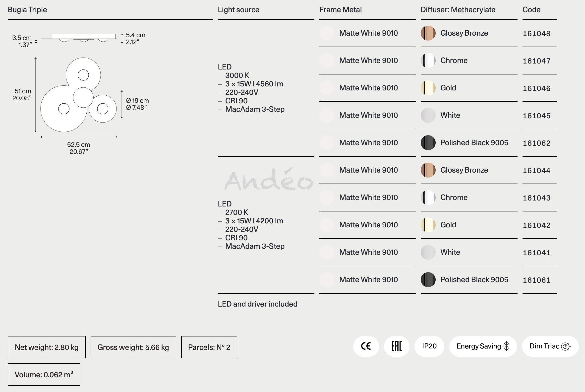Click the Parcels N° 2 box
Image resolution: width=585 pixels, height=392 pixels.
[209, 347]
